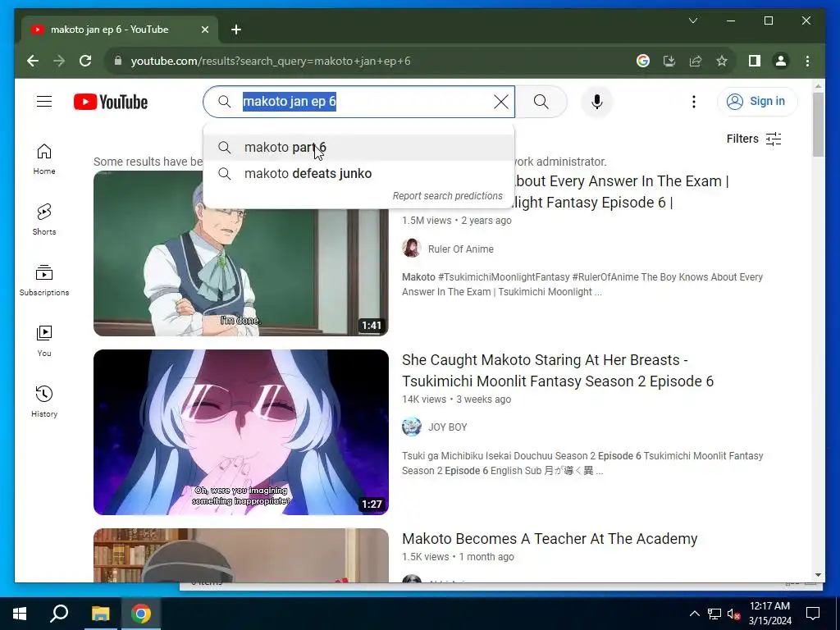Start voice search with microphone icon
The width and height of the screenshot is (840, 630).
(597, 102)
